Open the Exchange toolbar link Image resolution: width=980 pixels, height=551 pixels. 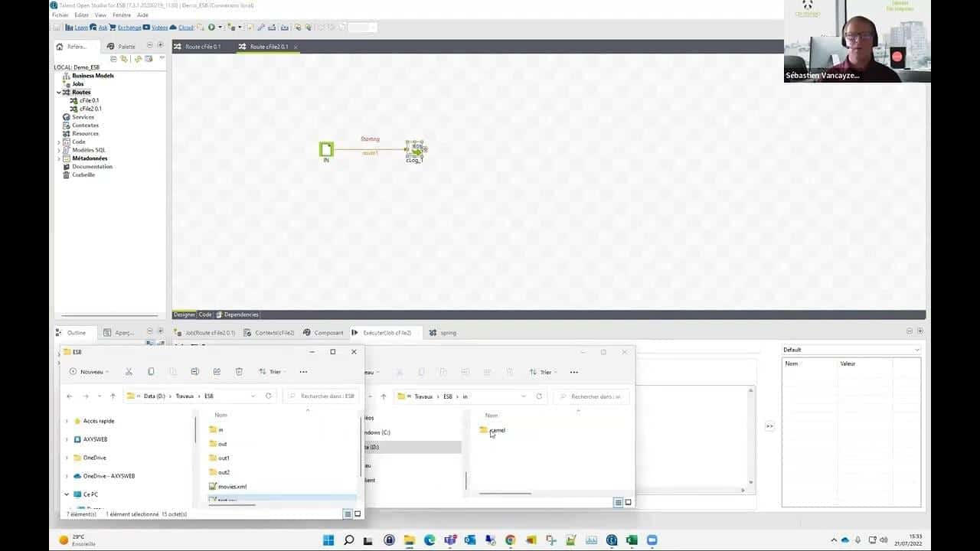pyautogui.click(x=129, y=28)
